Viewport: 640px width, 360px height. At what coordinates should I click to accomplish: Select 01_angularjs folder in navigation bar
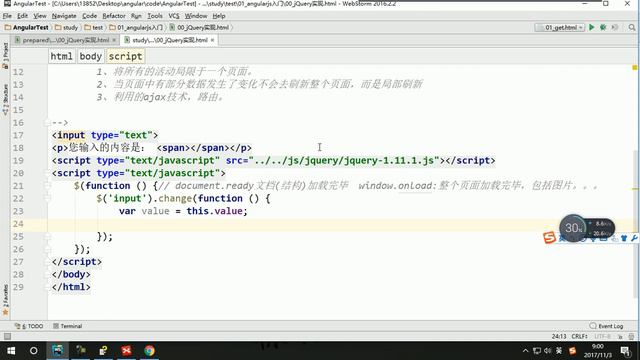point(136,27)
